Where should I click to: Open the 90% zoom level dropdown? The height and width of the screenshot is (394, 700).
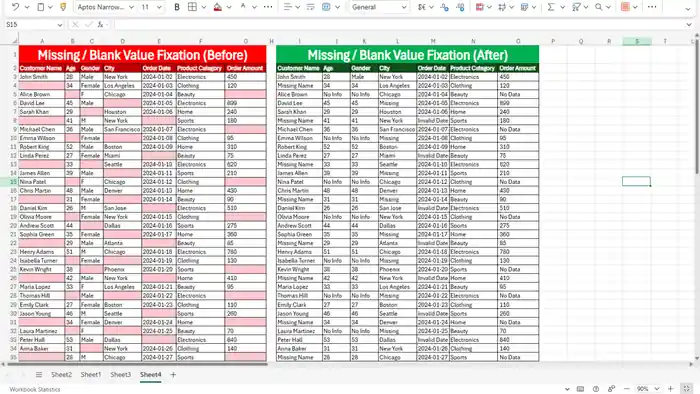point(647,389)
